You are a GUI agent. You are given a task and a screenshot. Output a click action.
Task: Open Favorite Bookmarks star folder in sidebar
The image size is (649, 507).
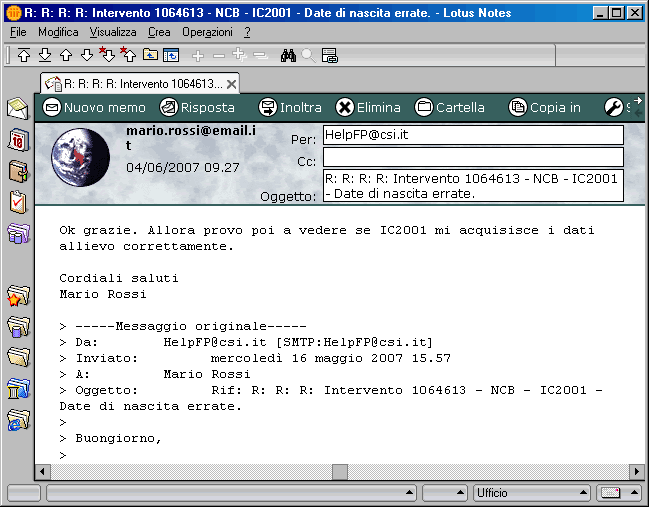(18, 296)
